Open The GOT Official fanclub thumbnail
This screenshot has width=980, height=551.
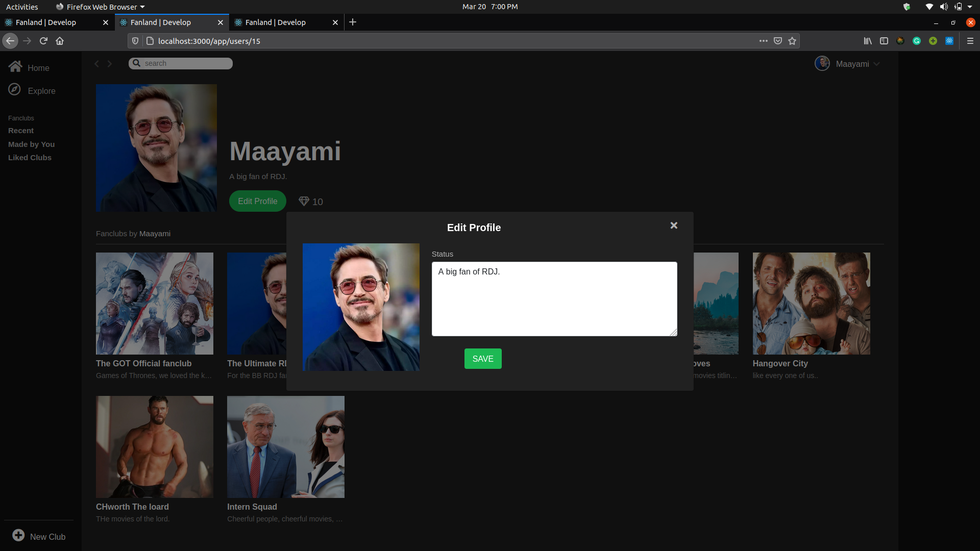tap(154, 303)
